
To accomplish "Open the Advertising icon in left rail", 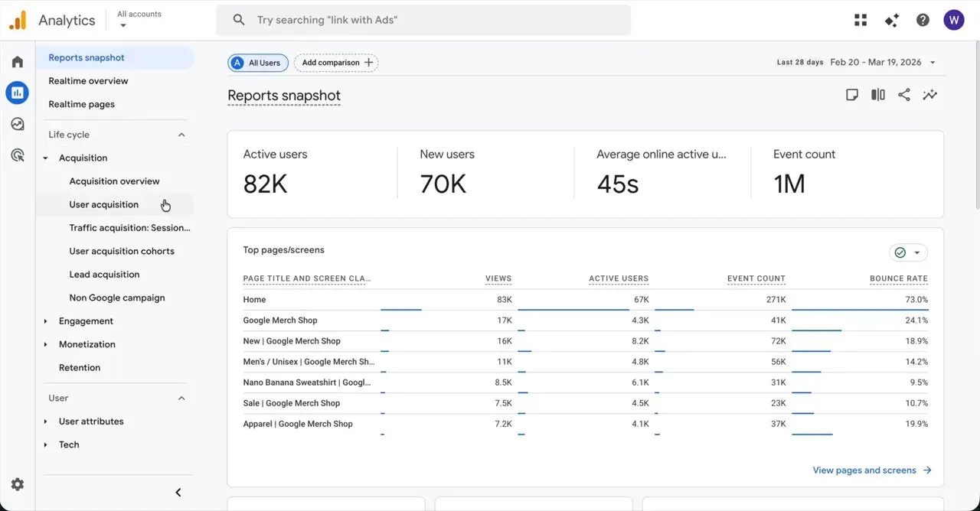I will 17,155.
